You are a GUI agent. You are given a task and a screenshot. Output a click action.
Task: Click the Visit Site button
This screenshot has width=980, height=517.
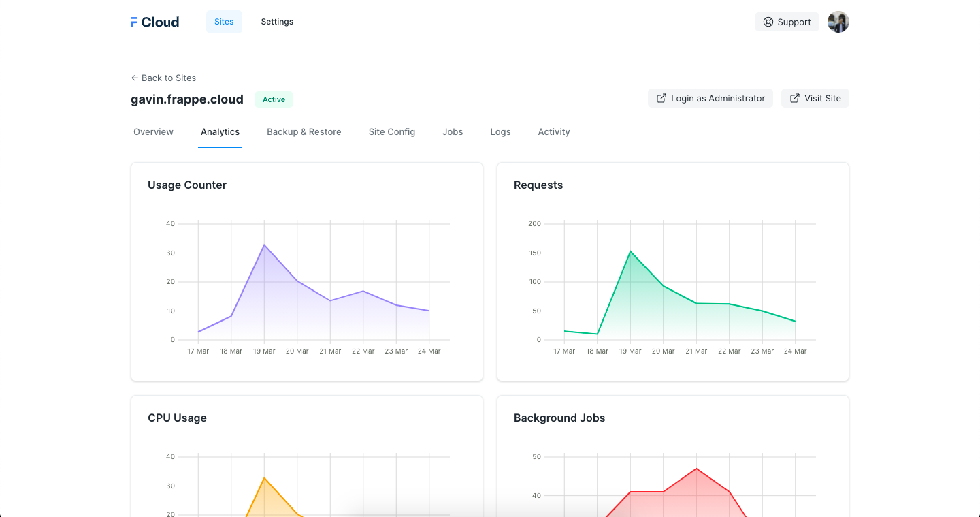[x=815, y=98]
